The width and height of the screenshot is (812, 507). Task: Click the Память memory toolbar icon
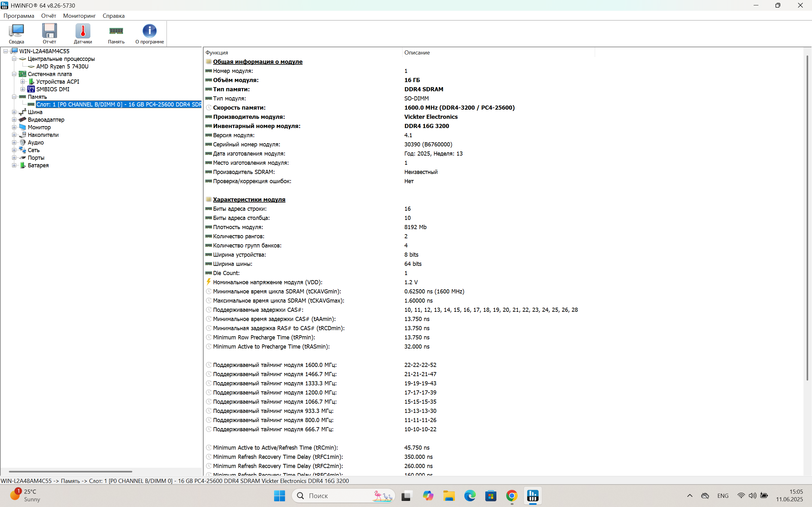coord(116,33)
